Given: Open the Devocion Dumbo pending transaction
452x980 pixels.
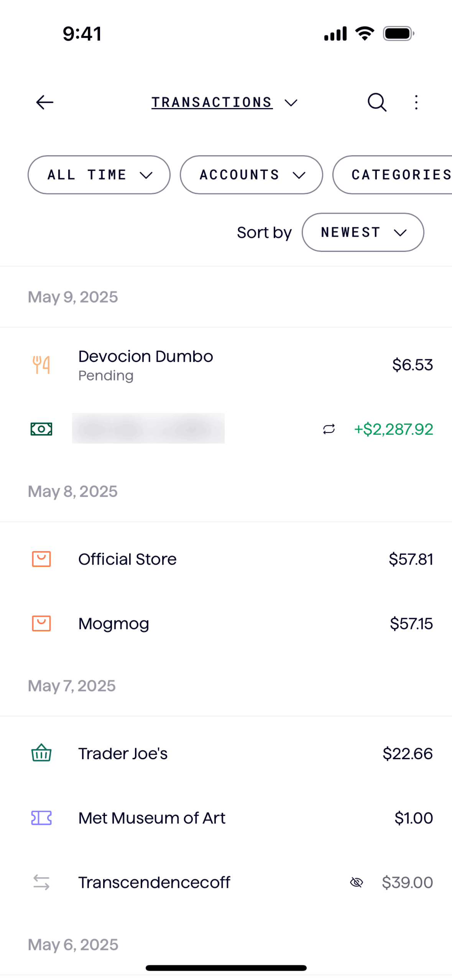Looking at the screenshot, I should tap(146, 365).
